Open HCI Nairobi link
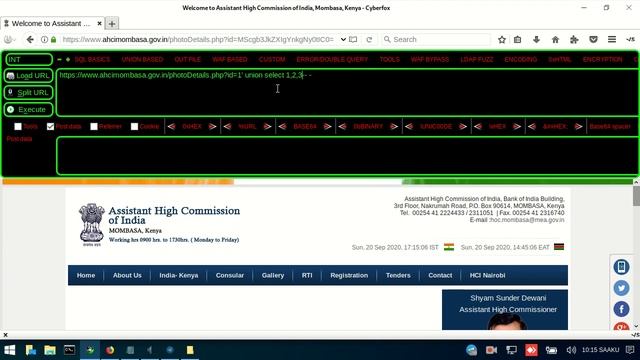Image resolution: width=640 pixels, height=360 pixels. click(487, 276)
